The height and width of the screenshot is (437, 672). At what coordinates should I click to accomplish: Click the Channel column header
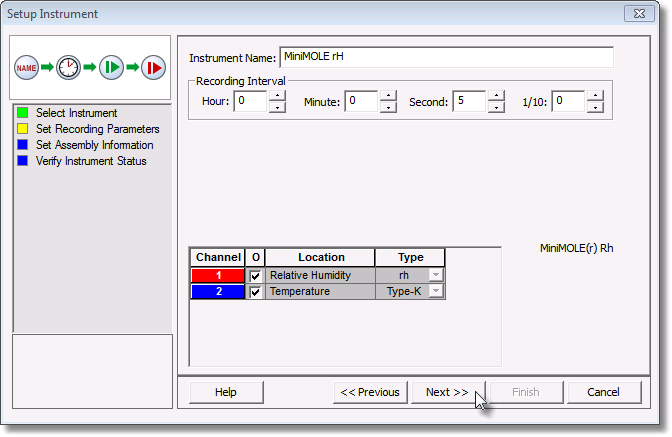tap(218, 257)
